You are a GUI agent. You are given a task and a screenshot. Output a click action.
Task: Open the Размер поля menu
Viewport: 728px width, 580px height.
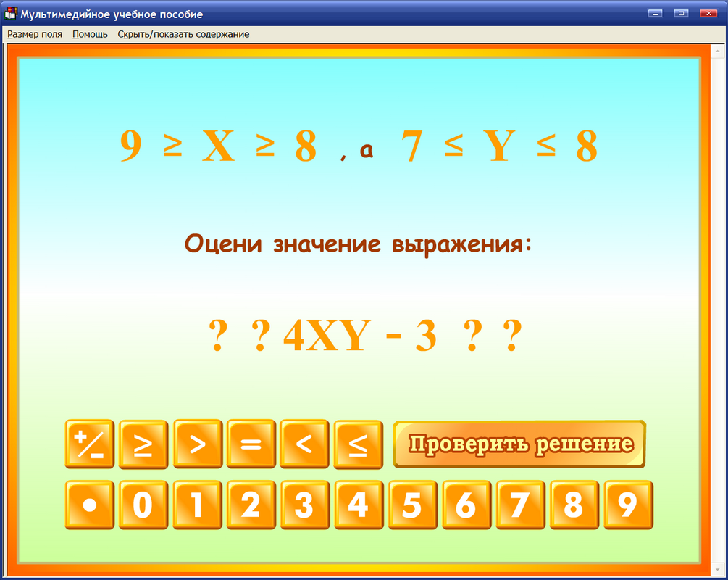pos(34,34)
